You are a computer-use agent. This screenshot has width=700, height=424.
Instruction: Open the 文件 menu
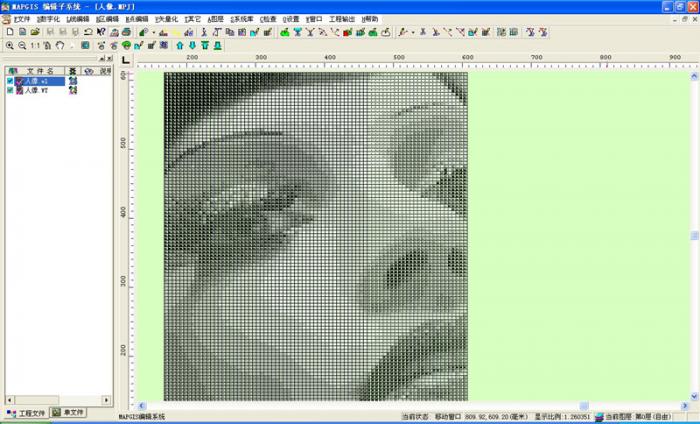[x=22, y=19]
